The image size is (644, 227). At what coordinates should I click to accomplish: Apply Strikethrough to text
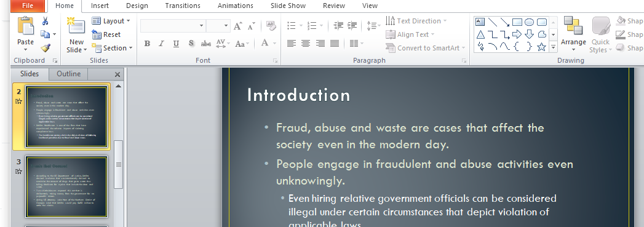[x=206, y=44]
